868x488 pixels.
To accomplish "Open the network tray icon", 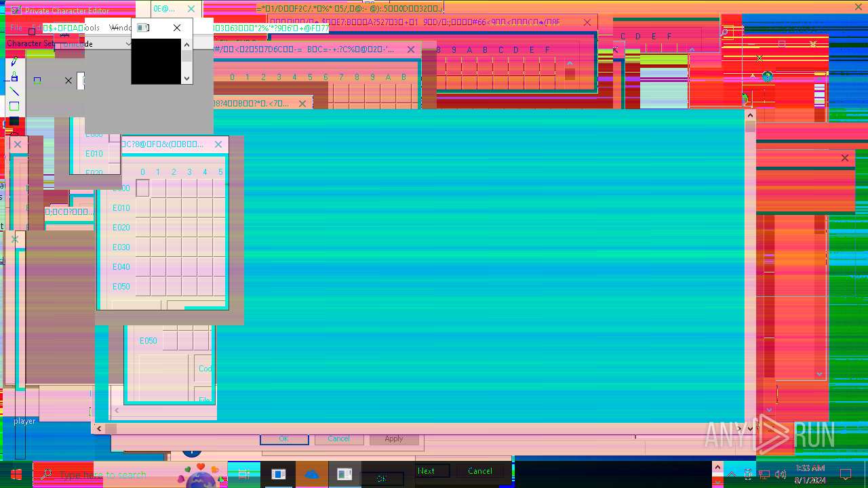I will pyautogui.click(x=764, y=474).
